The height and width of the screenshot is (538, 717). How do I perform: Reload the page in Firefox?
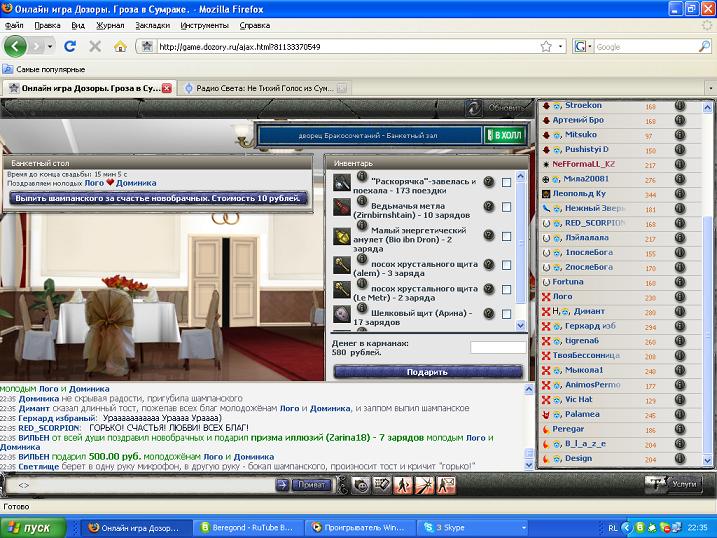70,46
